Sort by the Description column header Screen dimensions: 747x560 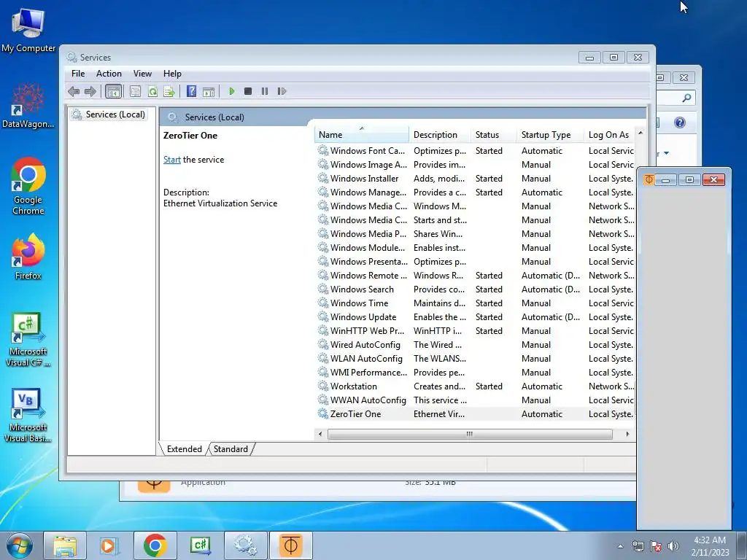click(440, 135)
